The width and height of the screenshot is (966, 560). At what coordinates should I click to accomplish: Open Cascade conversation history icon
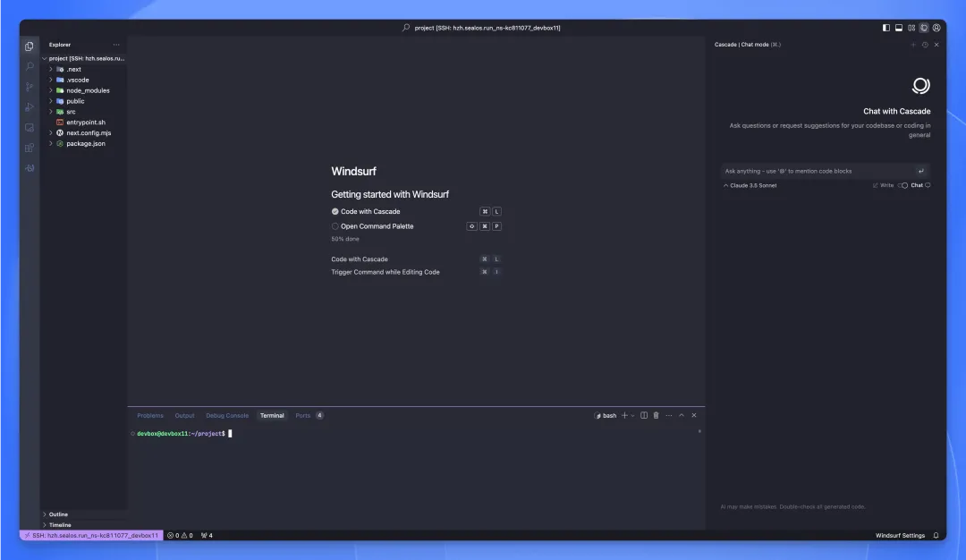click(x=925, y=45)
